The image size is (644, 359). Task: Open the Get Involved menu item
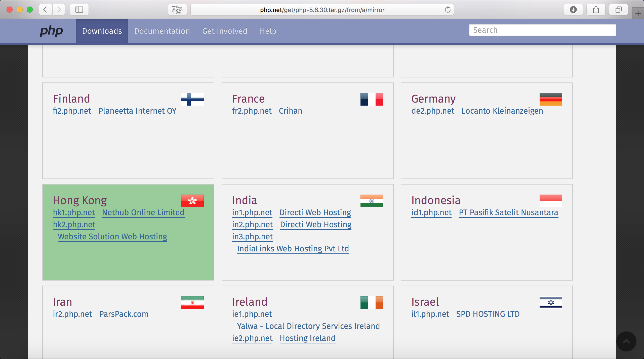[x=225, y=31]
